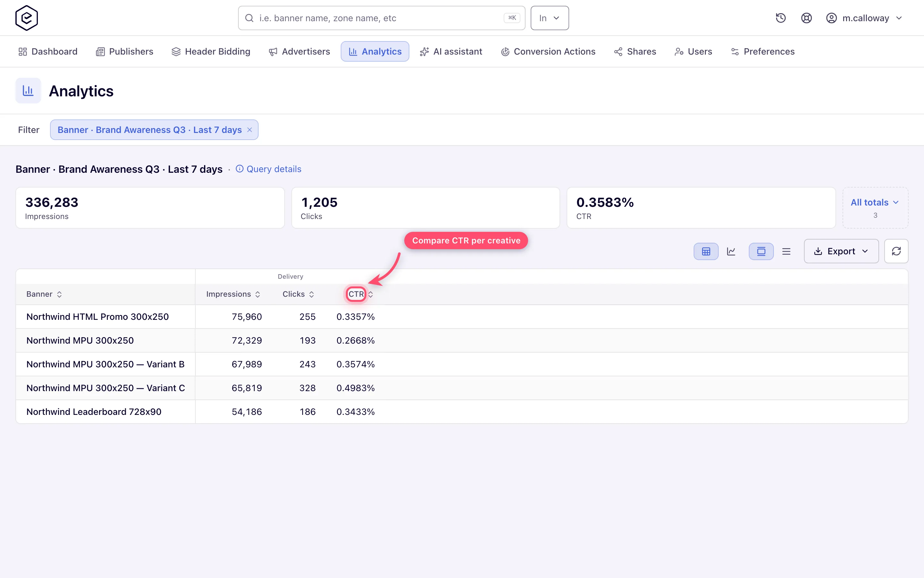Click the 1,205 Clicks total card

point(426,207)
